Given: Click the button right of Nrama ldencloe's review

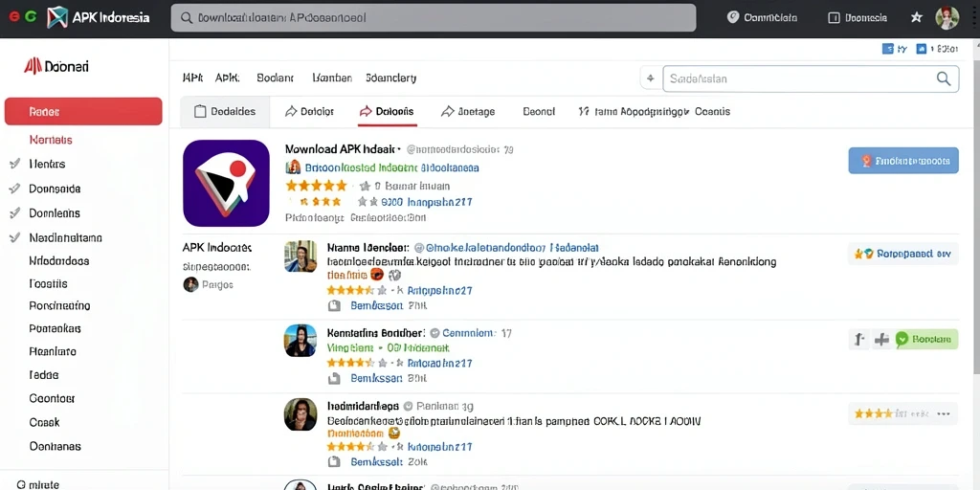Looking at the screenshot, I should coord(903,254).
